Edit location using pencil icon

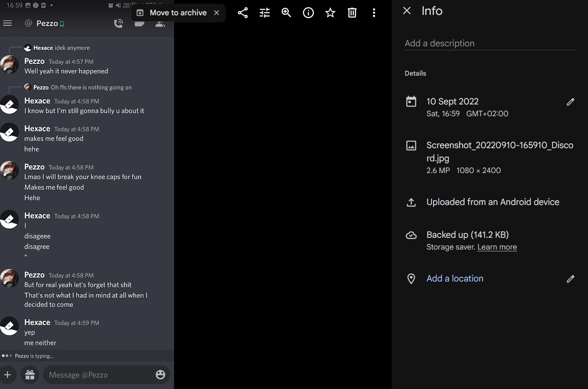(570, 279)
